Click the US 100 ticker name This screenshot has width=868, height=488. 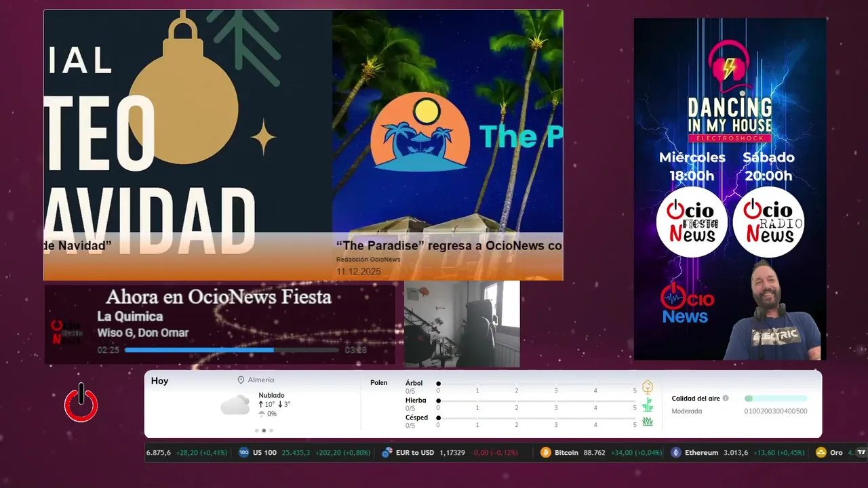click(264, 453)
